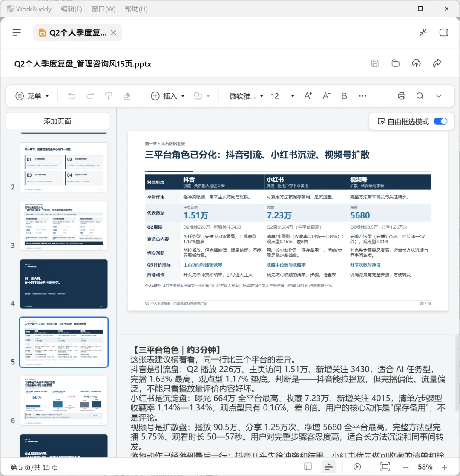The width and height of the screenshot is (460, 476).
Task: Expand the shapes dropdown arrow
Action: pos(208,96)
